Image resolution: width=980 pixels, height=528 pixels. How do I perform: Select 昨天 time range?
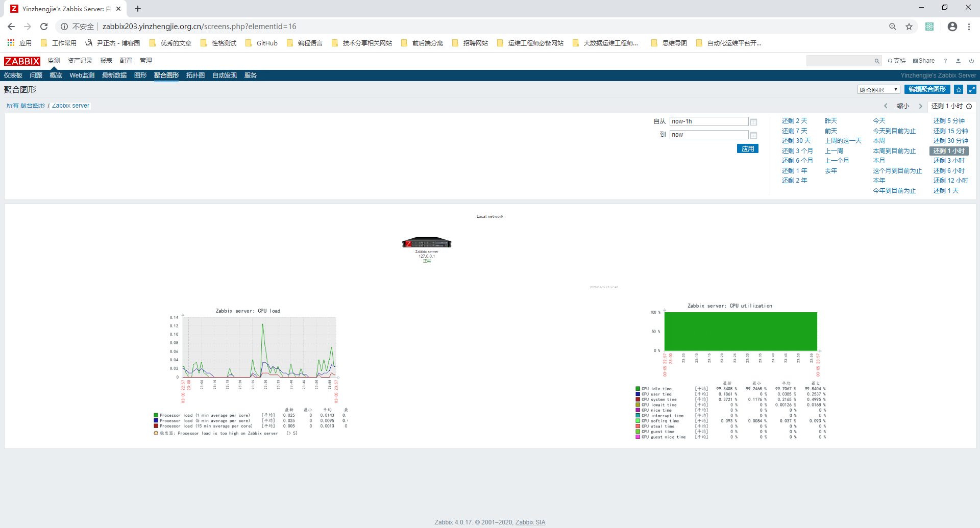[x=831, y=121]
